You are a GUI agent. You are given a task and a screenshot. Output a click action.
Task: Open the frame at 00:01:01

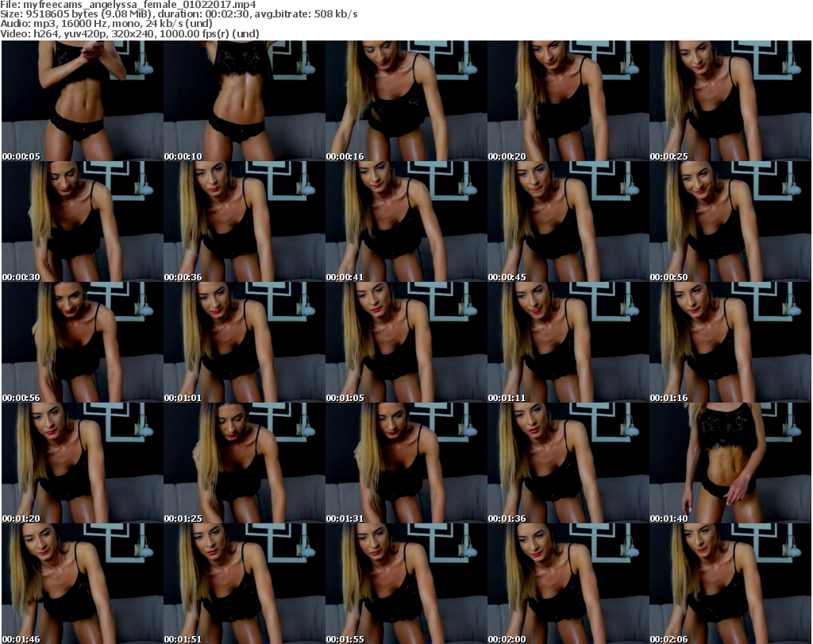click(245, 342)
